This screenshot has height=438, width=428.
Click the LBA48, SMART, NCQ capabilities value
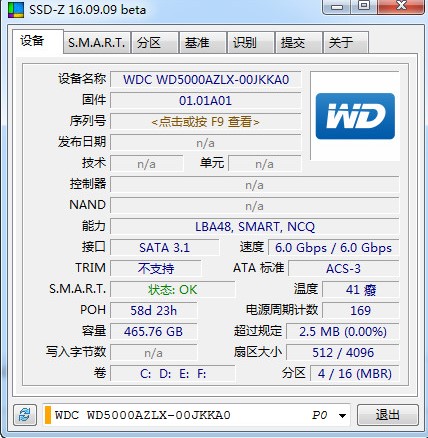click(x=255, y=227)
